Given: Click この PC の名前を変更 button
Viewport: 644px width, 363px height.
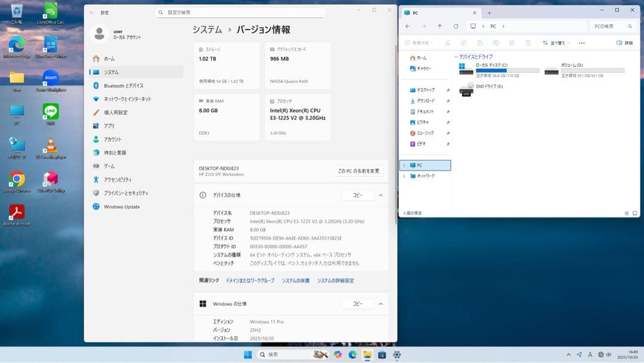Looking at the screenshot, I should 358,170.
